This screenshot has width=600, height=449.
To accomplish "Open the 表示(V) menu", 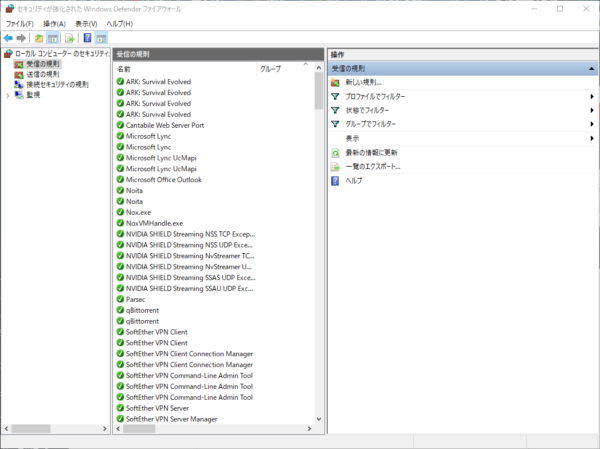I will coord(86,24).
